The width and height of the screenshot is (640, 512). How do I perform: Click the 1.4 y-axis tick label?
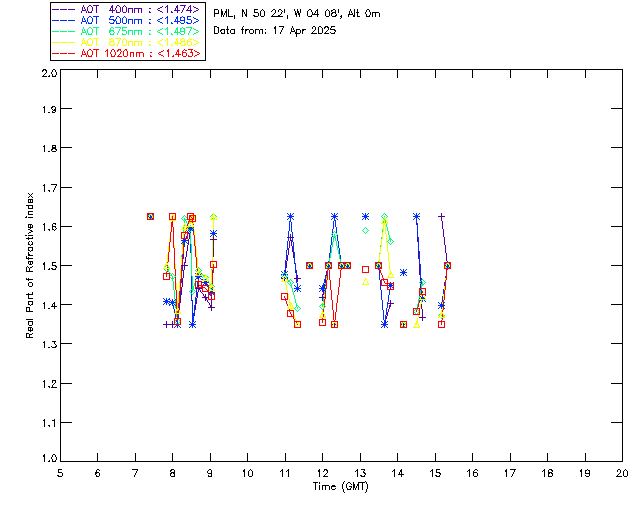click(x=49, y=305)
